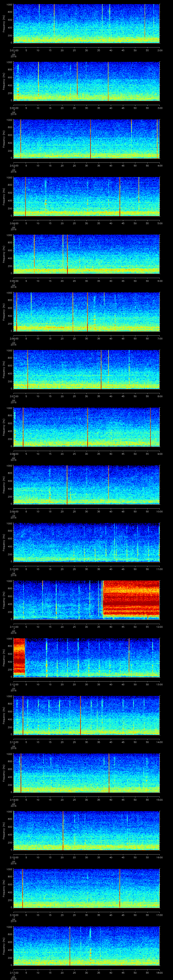Click the 2:14:00 start time label
This screenshot has height=980, width=173.
pos(14,800)
